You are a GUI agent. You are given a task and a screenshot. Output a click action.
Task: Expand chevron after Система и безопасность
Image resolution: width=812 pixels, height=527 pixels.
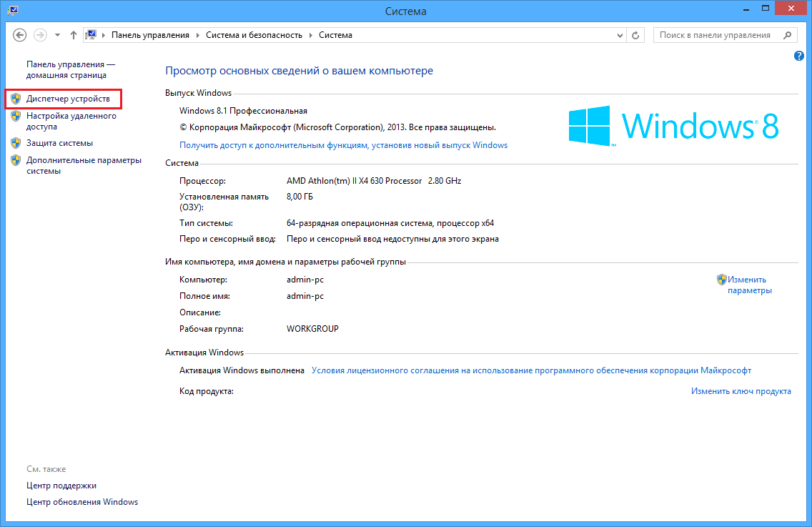[311, 35]
